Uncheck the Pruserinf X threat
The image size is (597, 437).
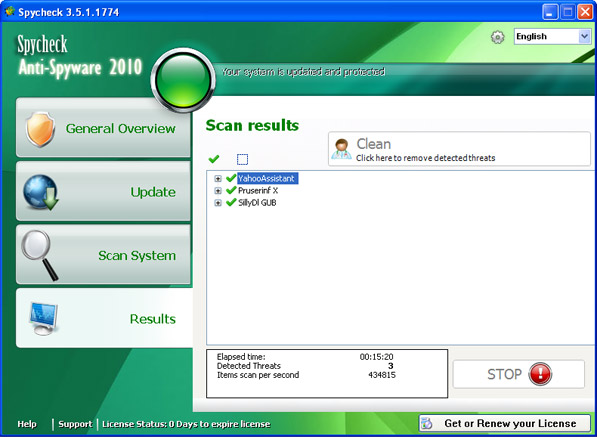tap(231, 190)
